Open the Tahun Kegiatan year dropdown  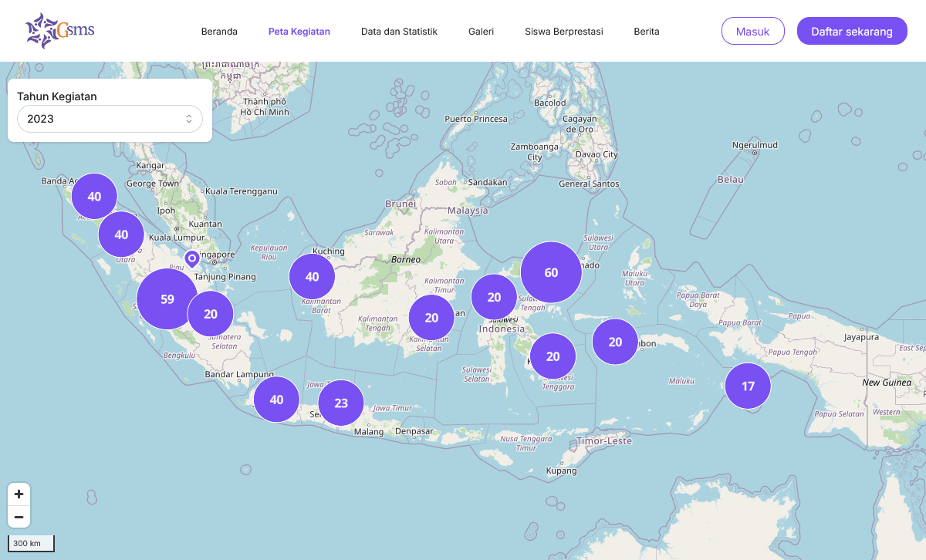coord(110,119)
